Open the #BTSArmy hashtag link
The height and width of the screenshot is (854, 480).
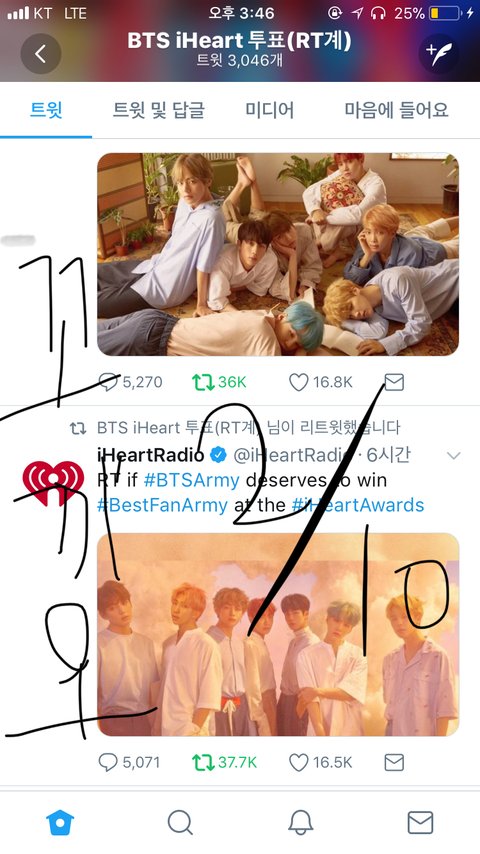pyautogui.click(x=191, y=480)
